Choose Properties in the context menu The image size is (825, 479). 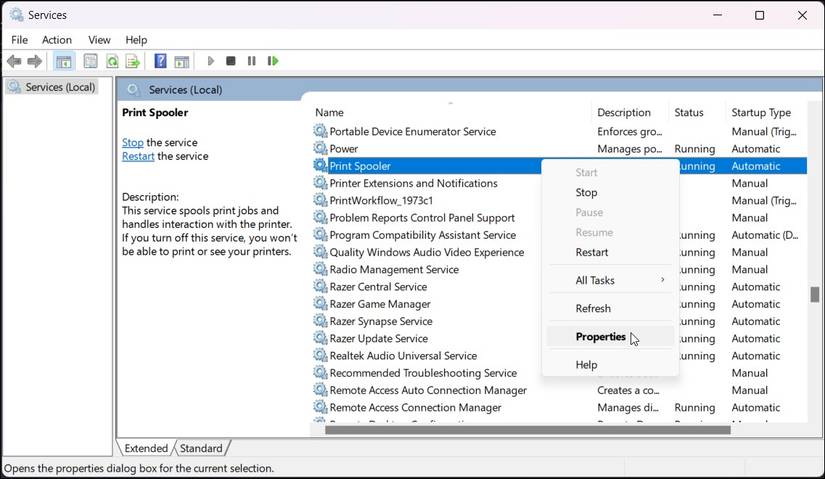(x=601, y=337)
